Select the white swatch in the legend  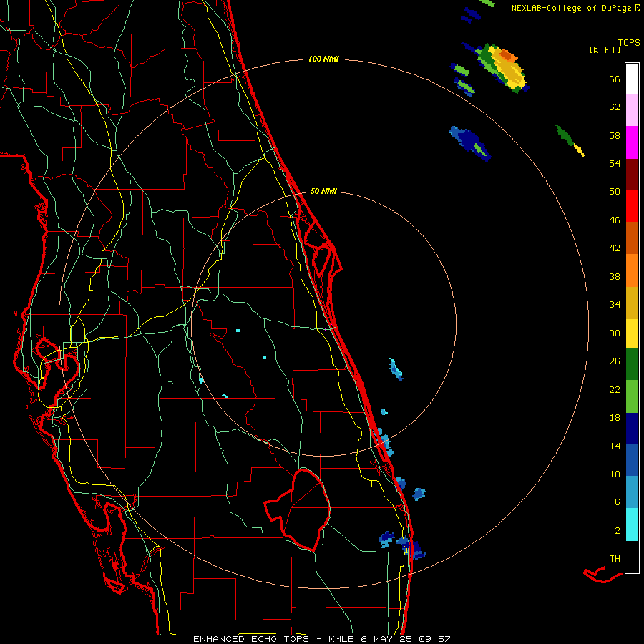tap(632, 79)
